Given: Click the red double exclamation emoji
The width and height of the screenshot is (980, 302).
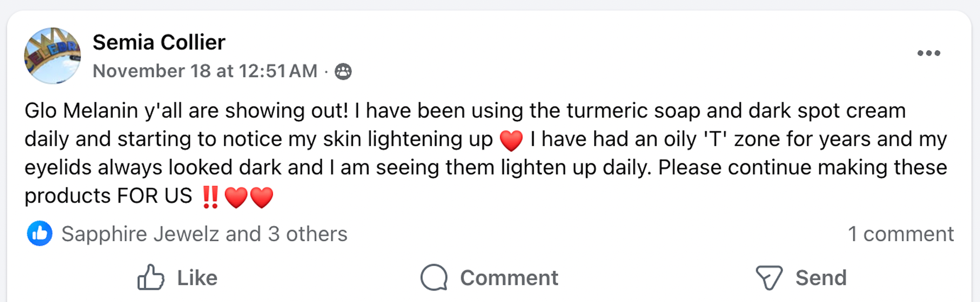Looking at the screenshot, I should pos(210,197).
